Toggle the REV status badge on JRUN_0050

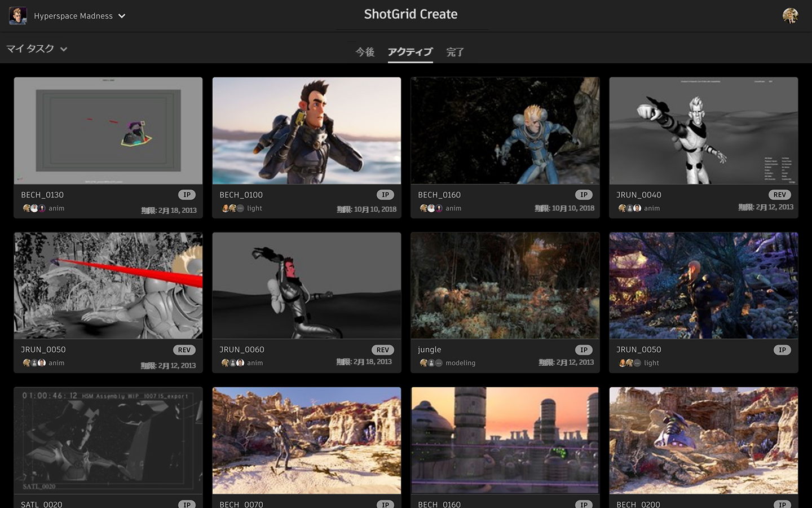pos(184,349)
